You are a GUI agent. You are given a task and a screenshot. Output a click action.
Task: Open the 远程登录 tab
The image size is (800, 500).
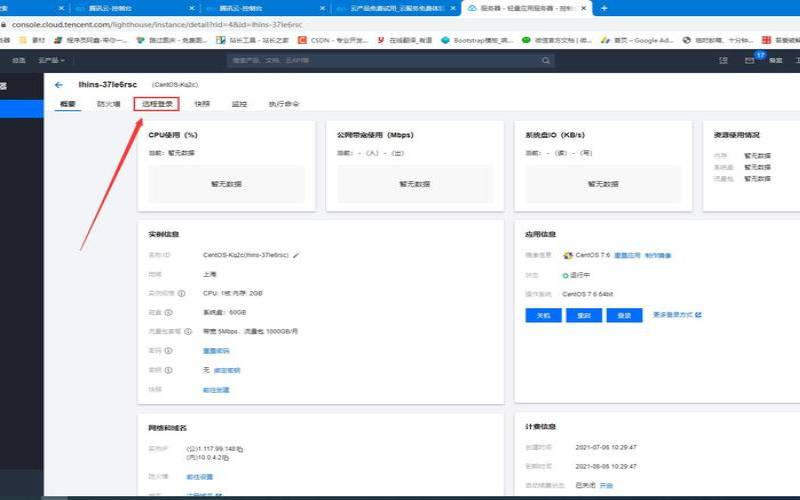(157, 104)
